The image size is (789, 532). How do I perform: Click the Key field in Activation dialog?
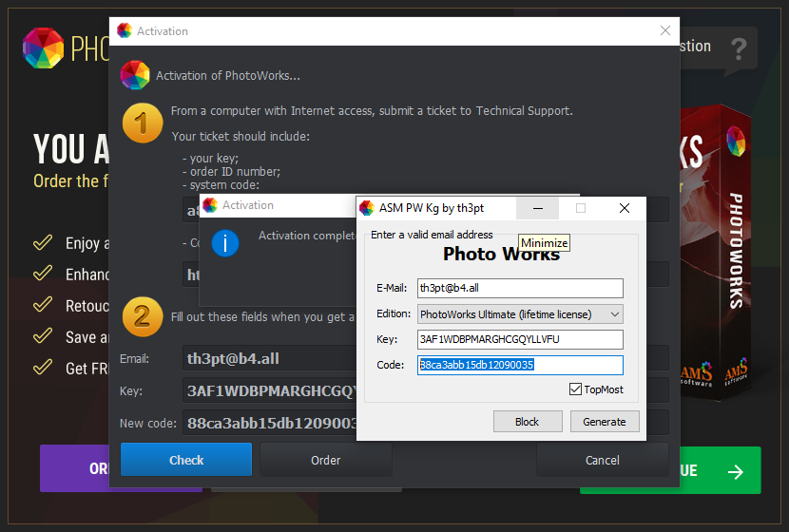tap(270, 390)
